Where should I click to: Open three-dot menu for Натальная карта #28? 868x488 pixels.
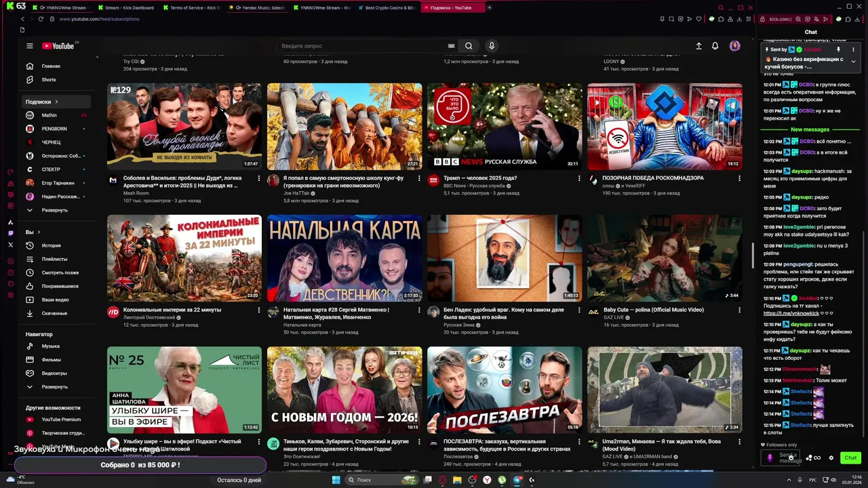418,310
